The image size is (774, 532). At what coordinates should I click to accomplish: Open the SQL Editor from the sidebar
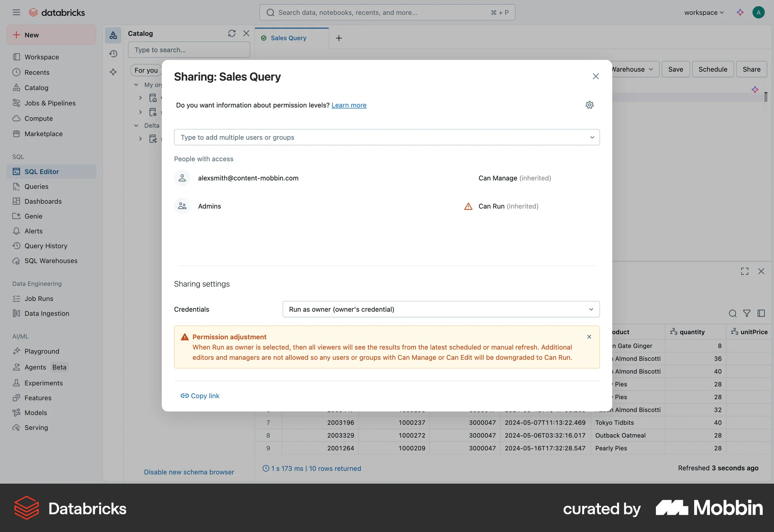click(x=41, y=171)
